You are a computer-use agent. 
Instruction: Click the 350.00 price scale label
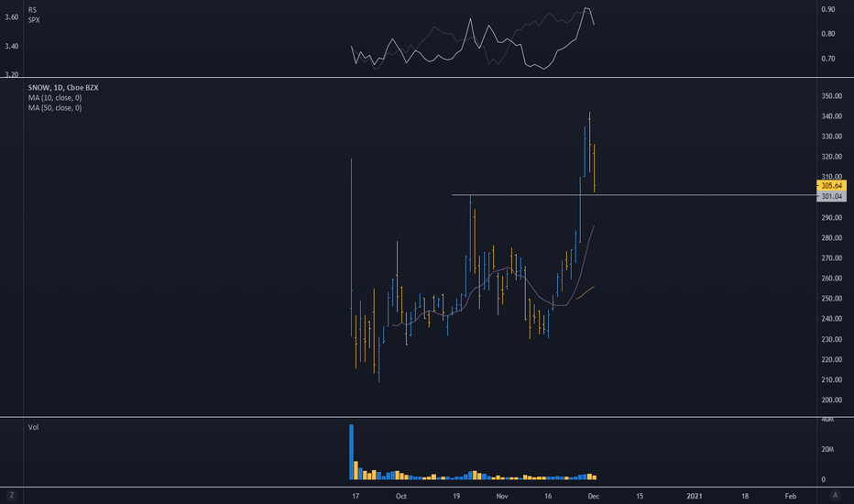click(x=831, y=96)
